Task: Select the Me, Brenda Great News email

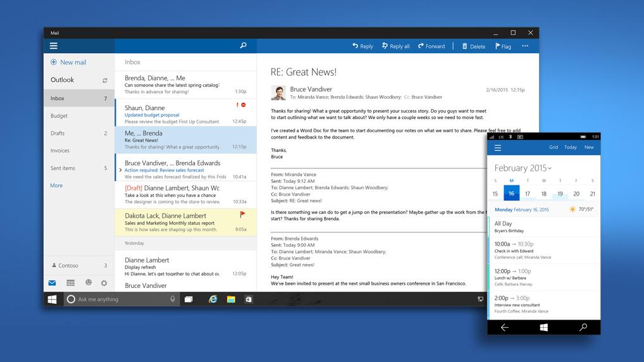Action: click(x=185, y=140)
